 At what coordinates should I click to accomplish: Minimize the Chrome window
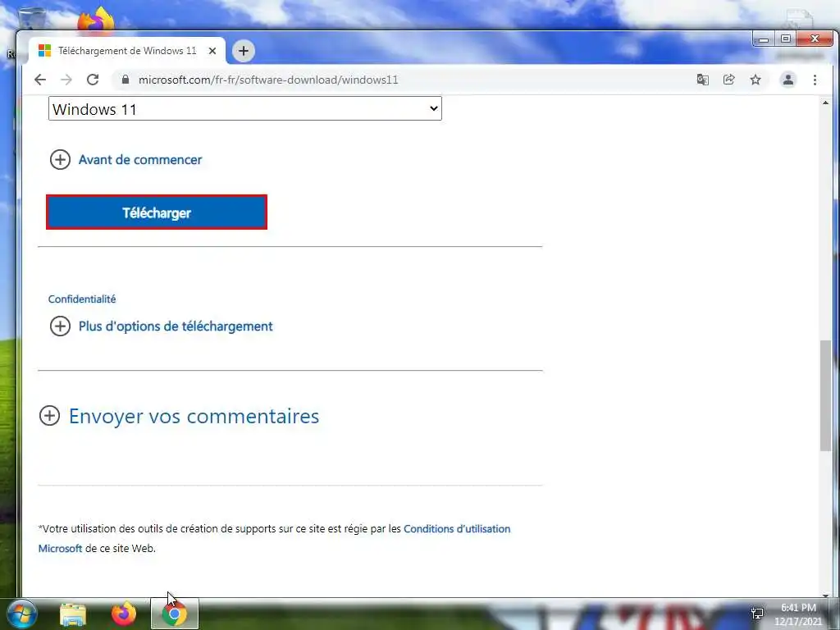(764, 39)
